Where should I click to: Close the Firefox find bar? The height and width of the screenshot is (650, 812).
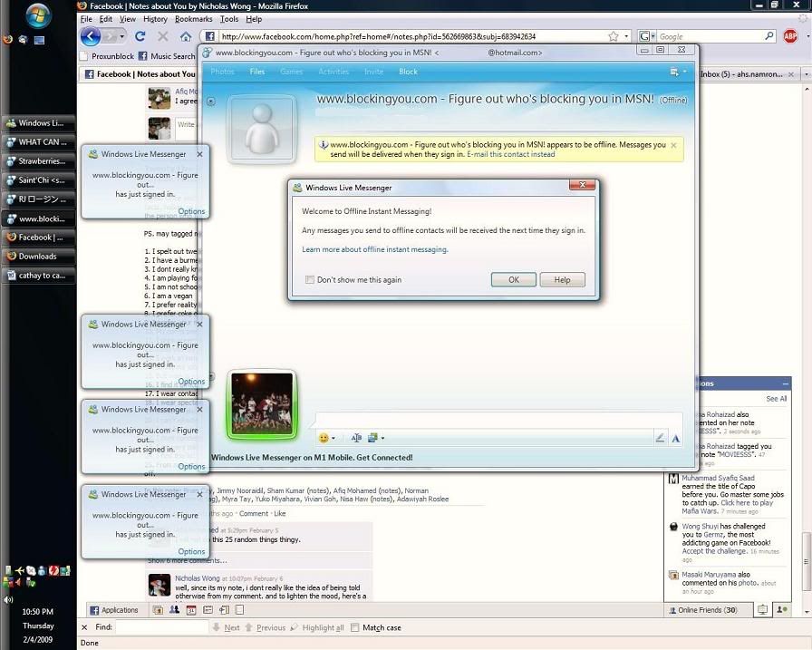pyautogui.click(x=84, y=627)
